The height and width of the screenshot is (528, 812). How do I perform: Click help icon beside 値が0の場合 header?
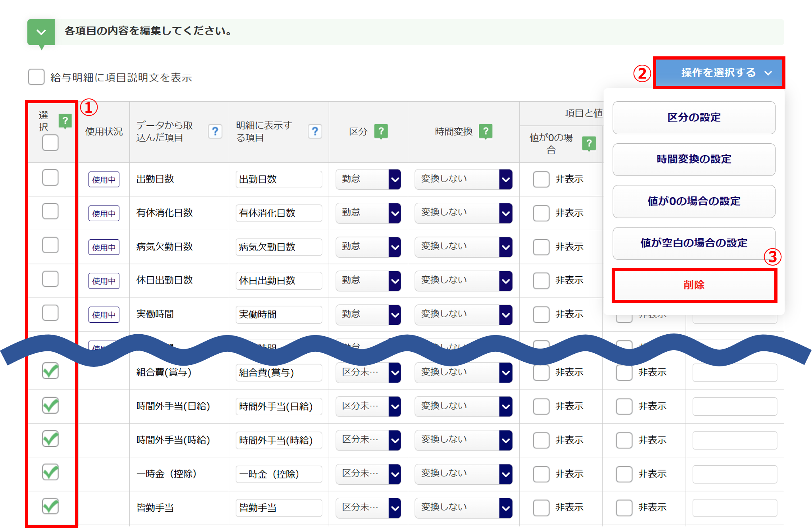(x=589, y=143)
